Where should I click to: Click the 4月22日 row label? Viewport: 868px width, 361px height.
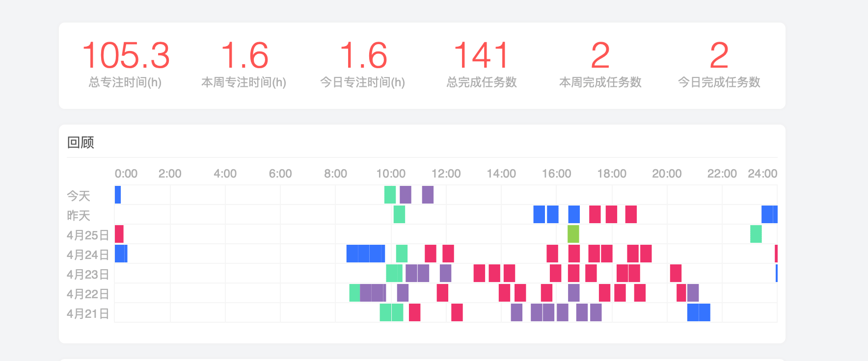(x=88, y=294)
